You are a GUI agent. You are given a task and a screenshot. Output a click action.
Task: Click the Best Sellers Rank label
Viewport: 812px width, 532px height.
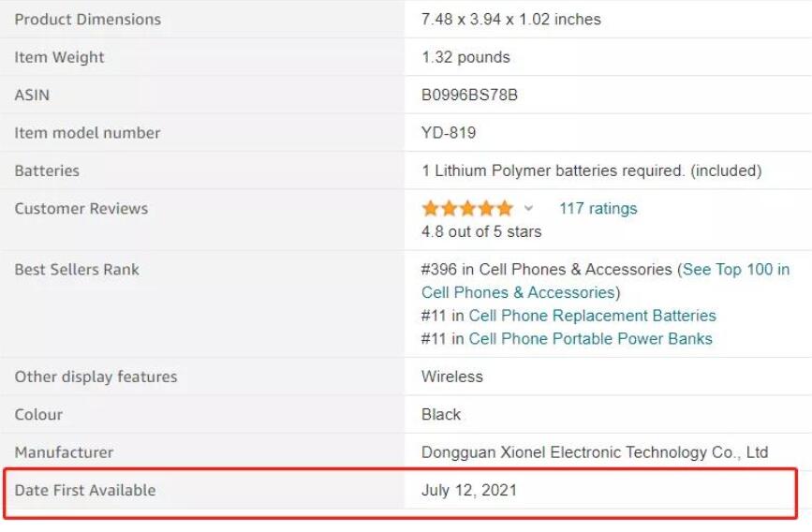pos(77,269)
